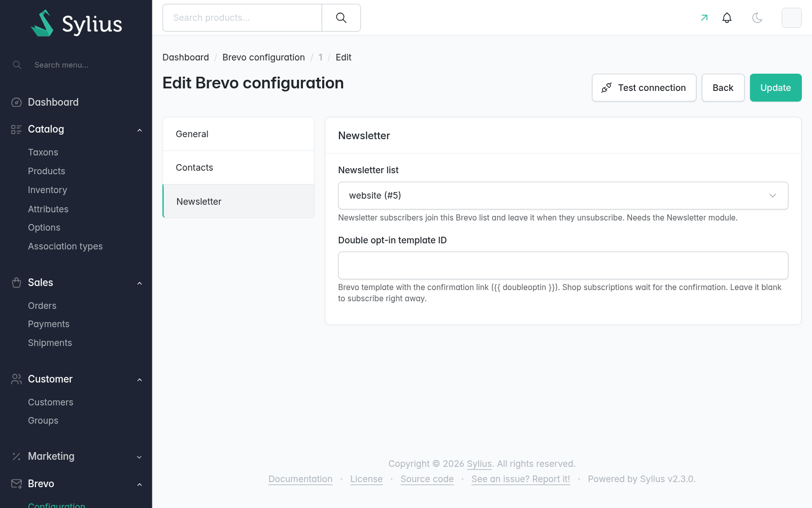Click Brevo configuration breadcrumb
Screen dimensions: 812x508
[263, 57]
